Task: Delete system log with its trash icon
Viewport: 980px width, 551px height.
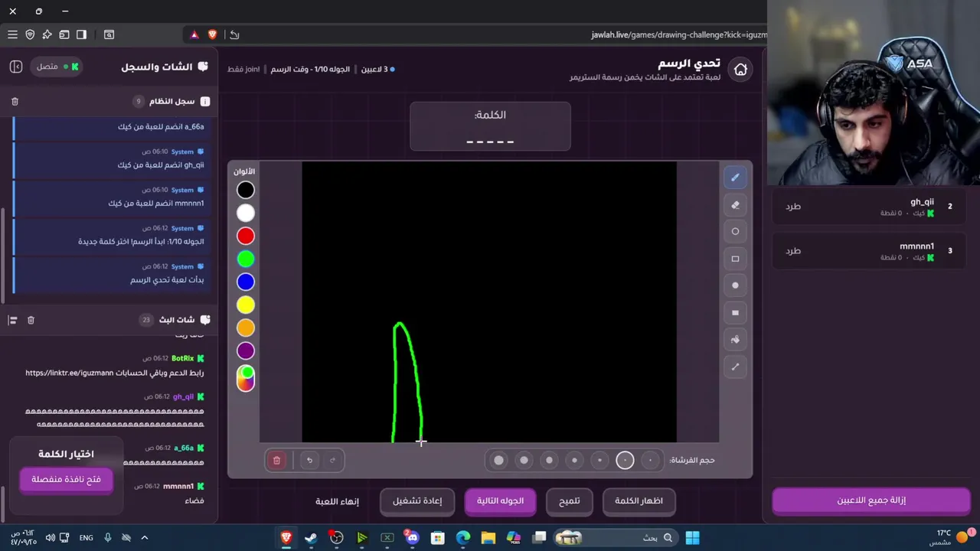Action: pos(15,101)
